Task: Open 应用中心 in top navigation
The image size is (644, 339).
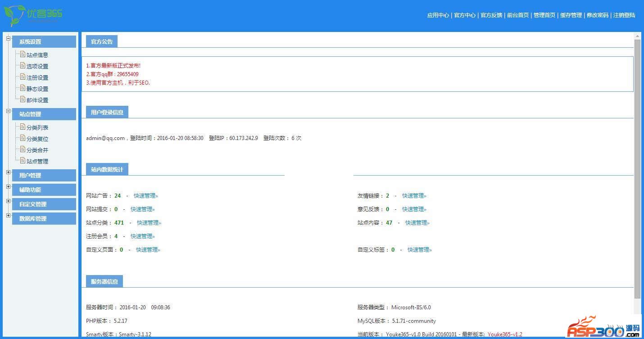Action: click(x=438, y=15)
